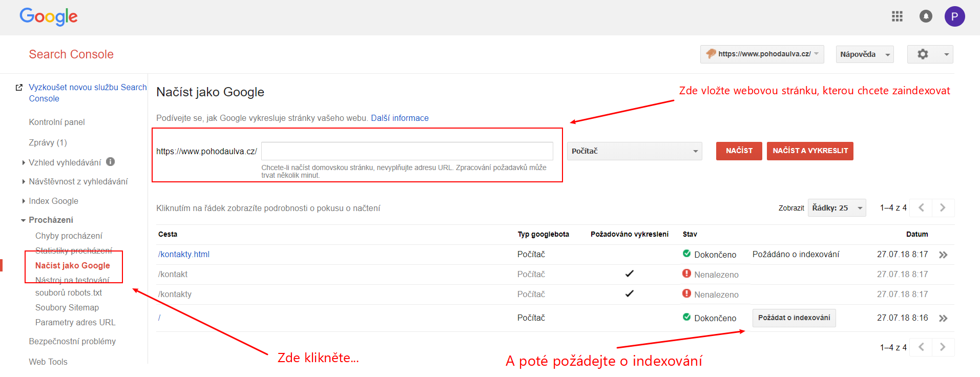Screen dimensions: 980x377
Task: Open Chyby procházení
Action: tap(69, 236)
